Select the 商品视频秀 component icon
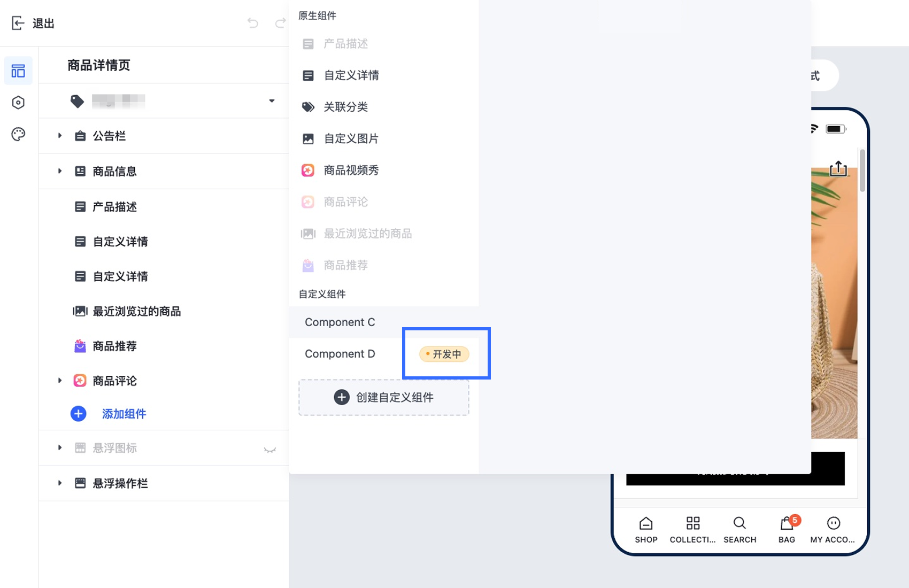Viewport: 909px width, 588px height. coord(307,170)
